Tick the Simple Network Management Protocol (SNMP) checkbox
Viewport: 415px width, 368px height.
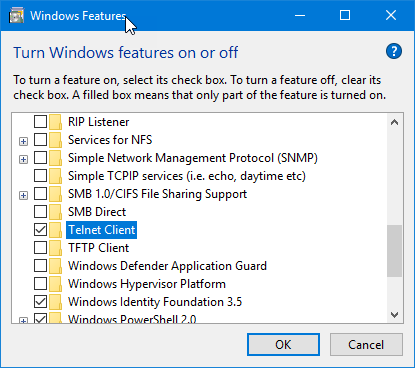40,158
